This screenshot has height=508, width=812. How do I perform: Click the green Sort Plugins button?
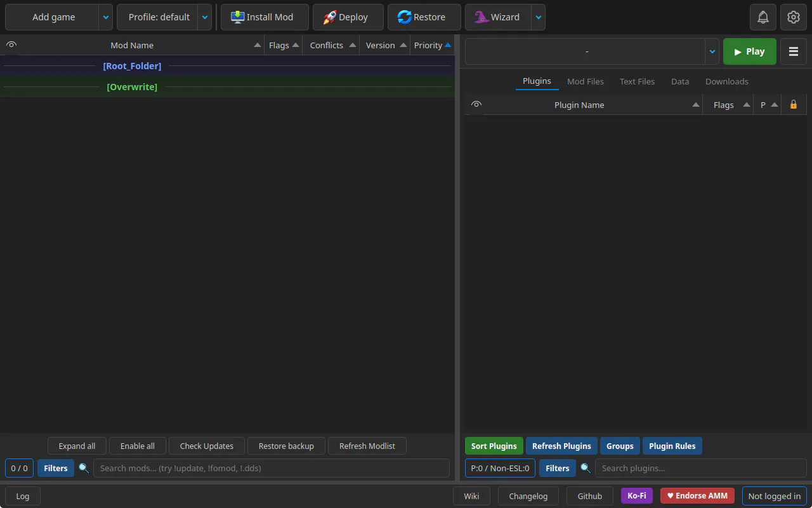click(494, 446)
